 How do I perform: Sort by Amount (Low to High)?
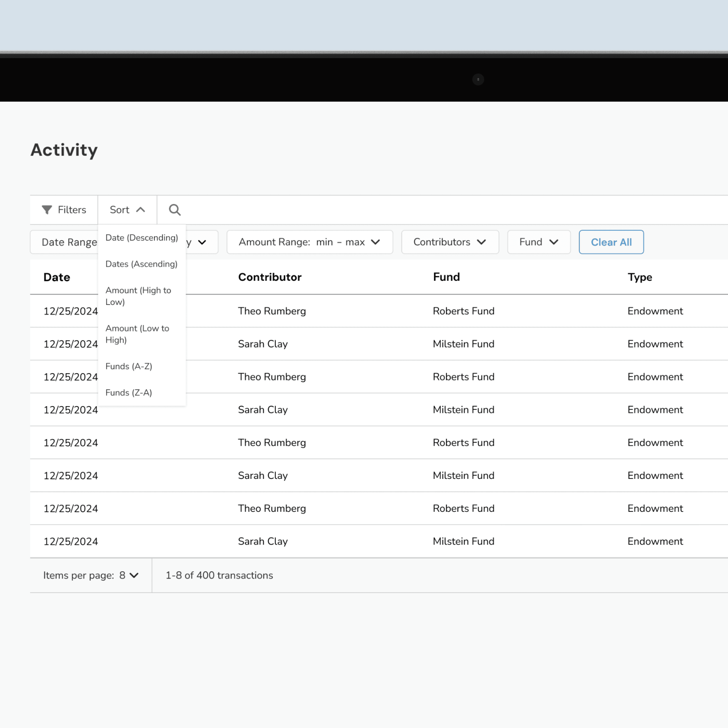coord(137,334)
